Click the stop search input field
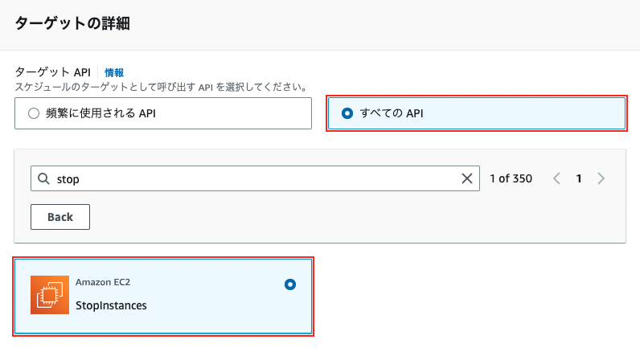The image size is (640, 364). click(x=255, y=178)
